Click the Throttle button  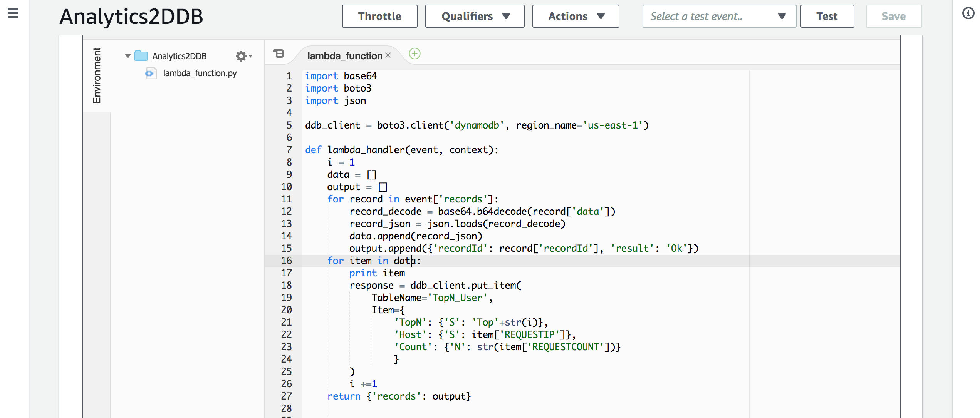click(x=379, y=16)
